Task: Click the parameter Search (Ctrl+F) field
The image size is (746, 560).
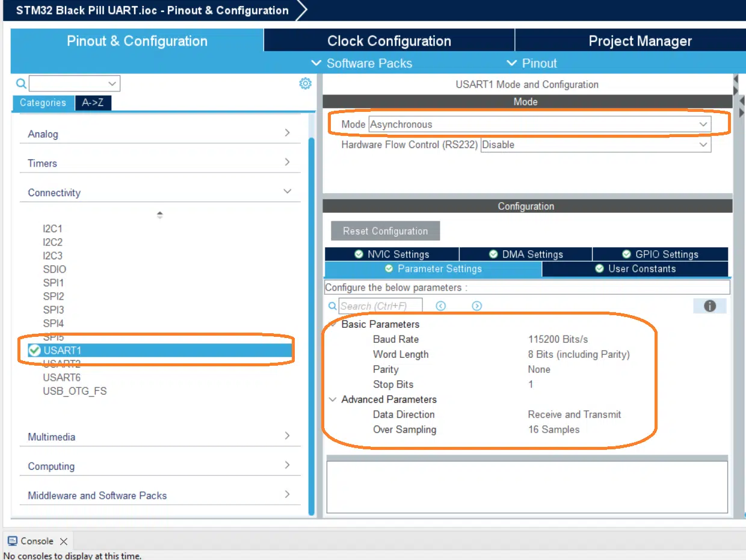Action: click(x=381, y=306)
